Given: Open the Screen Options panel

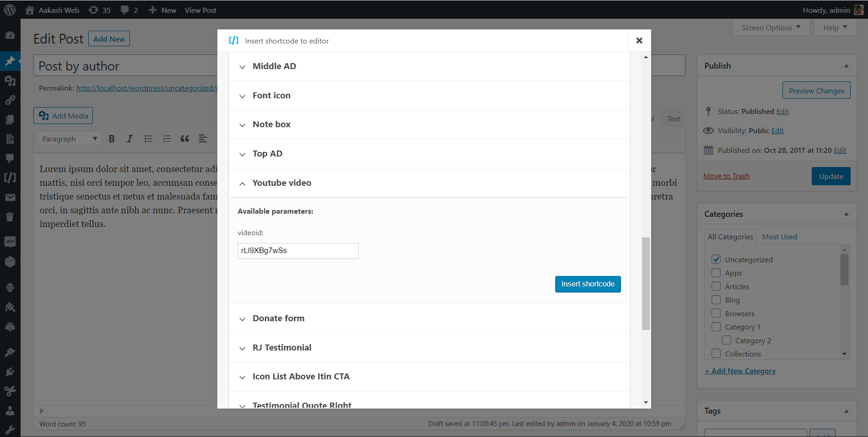Looking at the screenshot, I should click(x=771, y=27).
